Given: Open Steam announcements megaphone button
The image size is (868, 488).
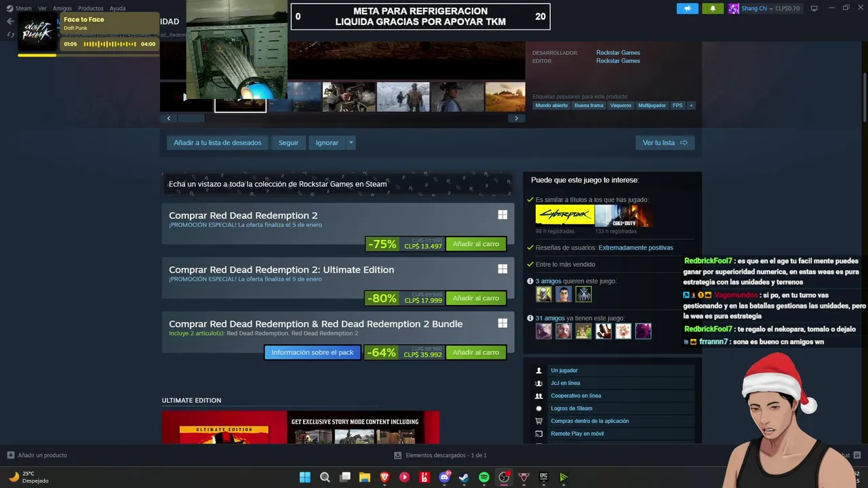Looking at the screenshot, I should coord(687,8).
